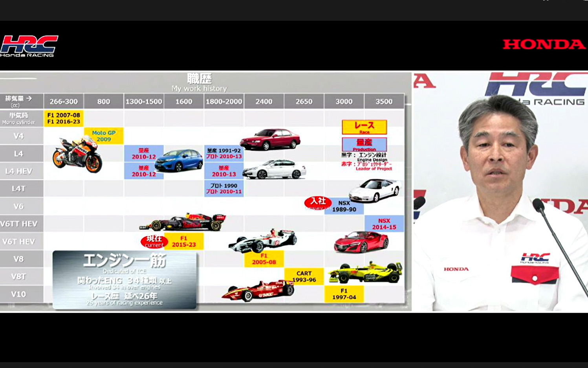
Task: Select the yellow F1 car image
Action: [365, 272]
